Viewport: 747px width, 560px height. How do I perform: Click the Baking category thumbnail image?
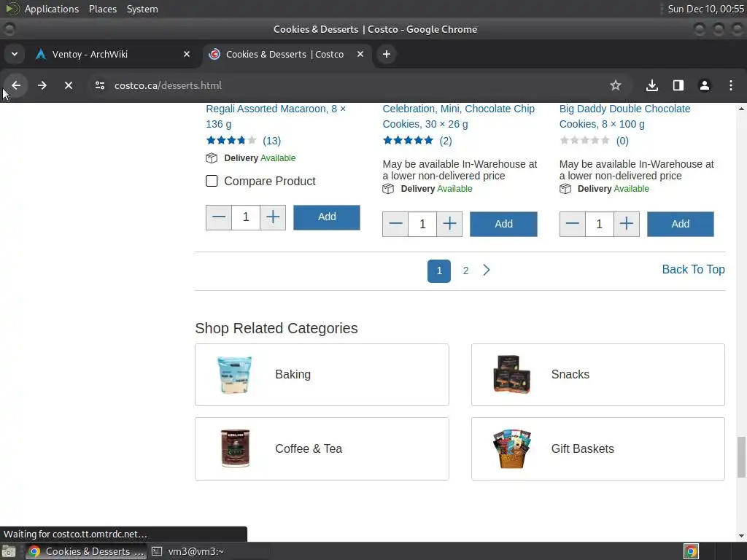point(235,375)
